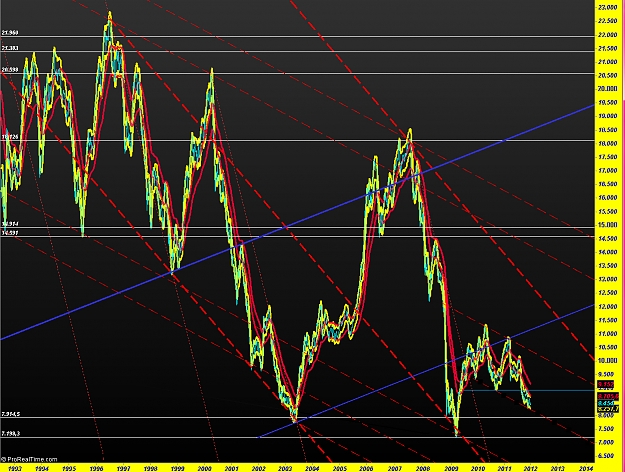
Task: Select the 1996 label on the time axis
Action: (96, 468)
